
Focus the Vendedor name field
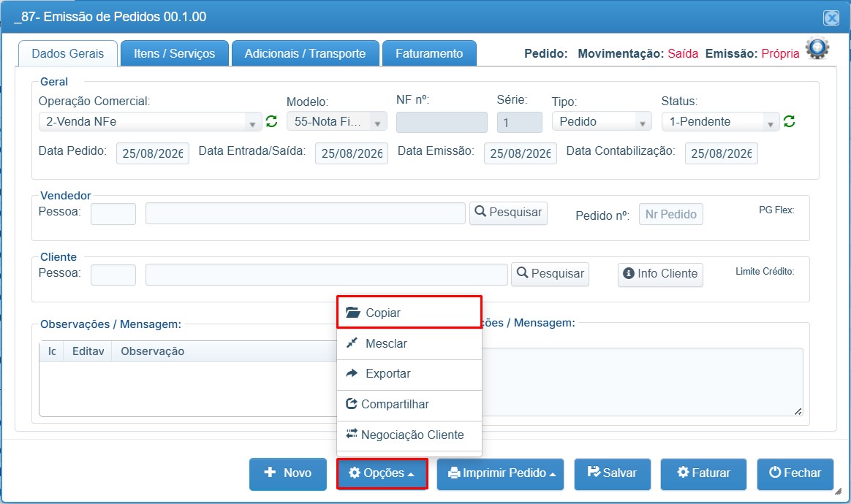306,213
